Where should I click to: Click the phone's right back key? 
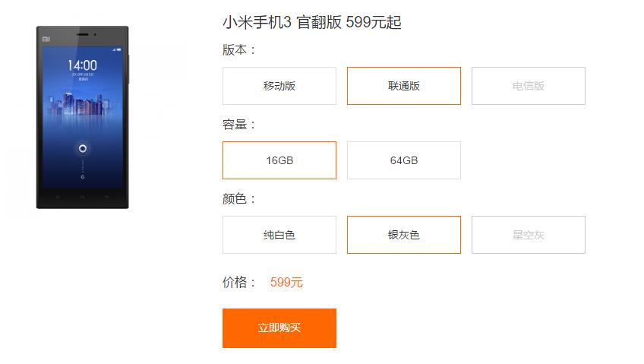pyautogui.click(x=107, y=197)
